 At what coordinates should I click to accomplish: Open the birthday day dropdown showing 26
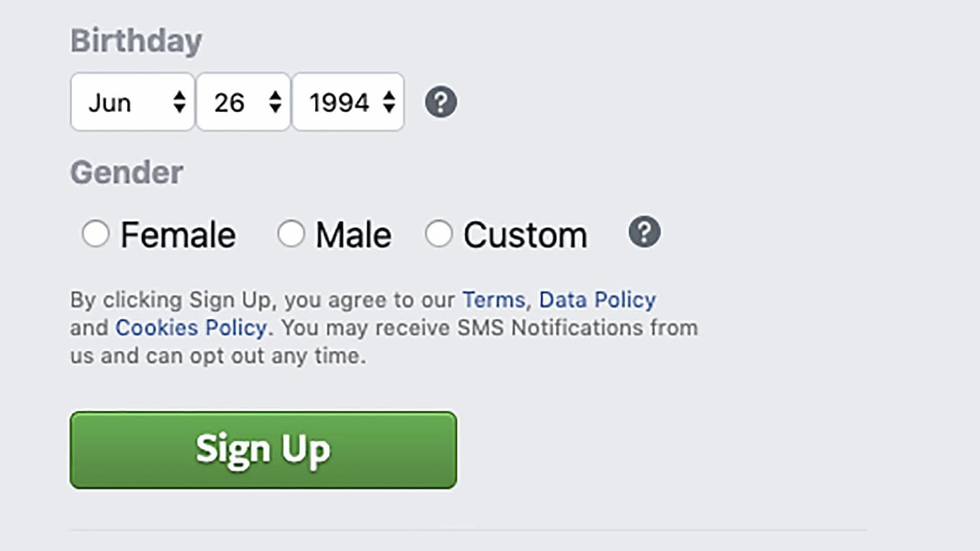[x=236, y=102]
